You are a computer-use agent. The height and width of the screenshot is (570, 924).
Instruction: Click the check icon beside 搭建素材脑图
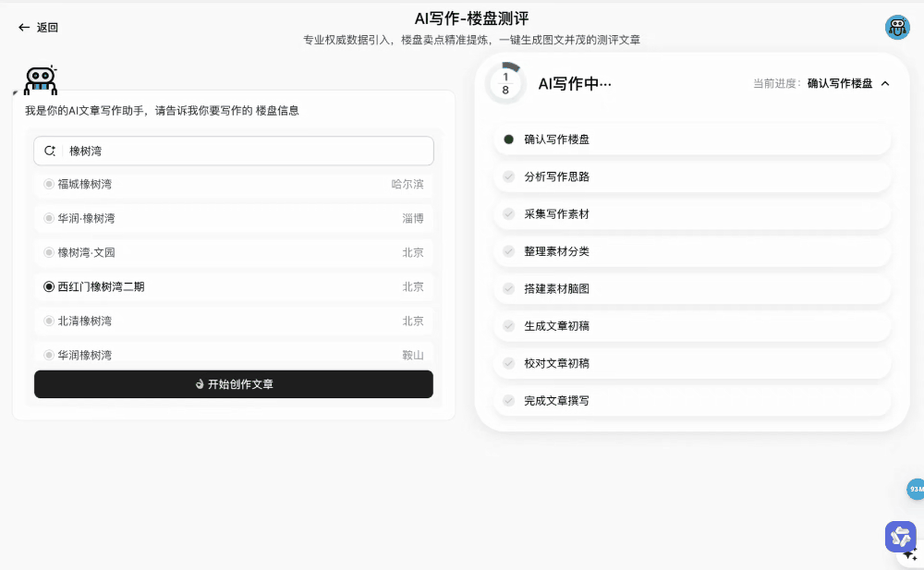pyautogui.click(x=508, y=288)
